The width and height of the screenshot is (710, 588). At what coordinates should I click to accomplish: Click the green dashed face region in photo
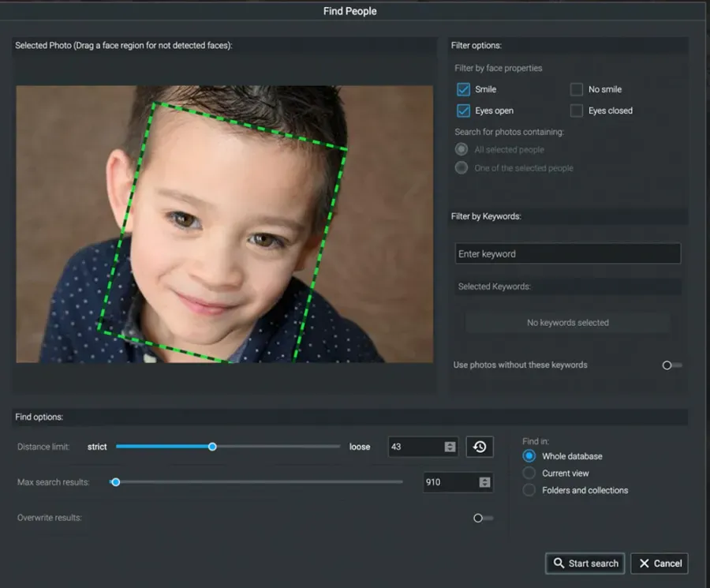pos(225,233)
